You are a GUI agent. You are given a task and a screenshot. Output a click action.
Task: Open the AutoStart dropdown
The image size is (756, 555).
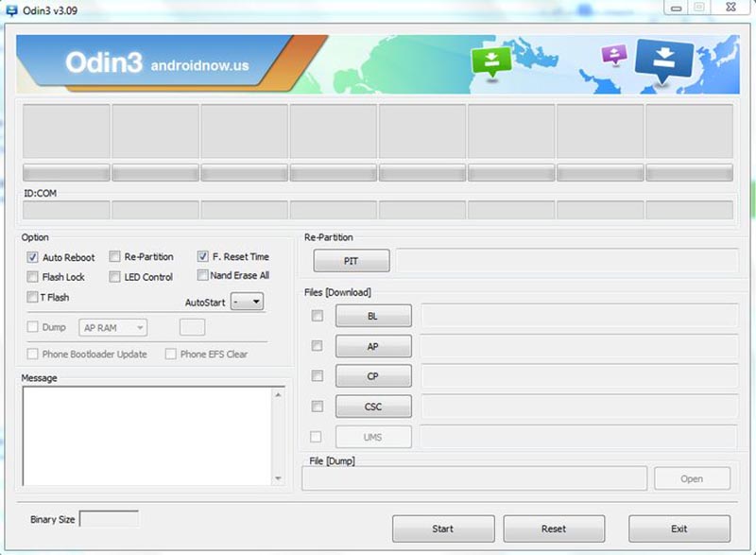point(247,302)
